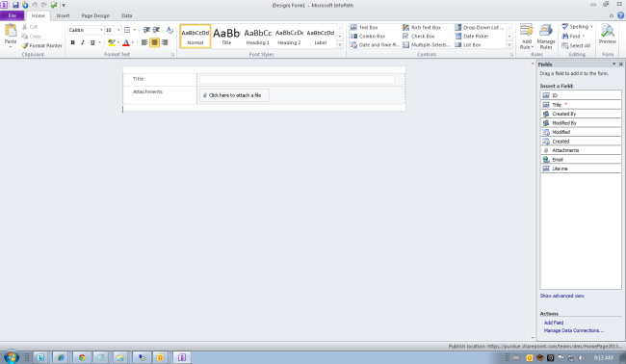Click Select All in Editing group
Screen dimensions: 626x364
(x=576, y=45)
